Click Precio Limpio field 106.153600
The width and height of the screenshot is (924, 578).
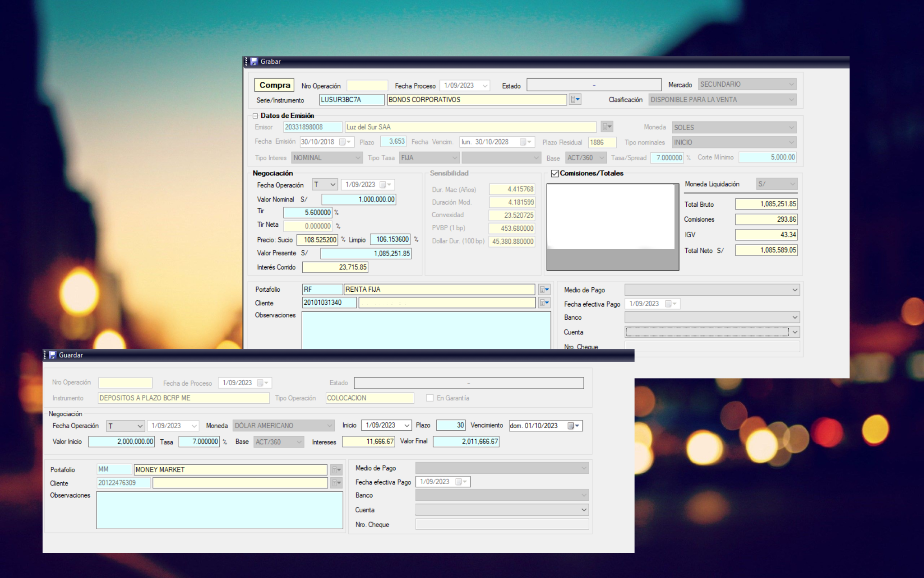[x=390, y=239]
